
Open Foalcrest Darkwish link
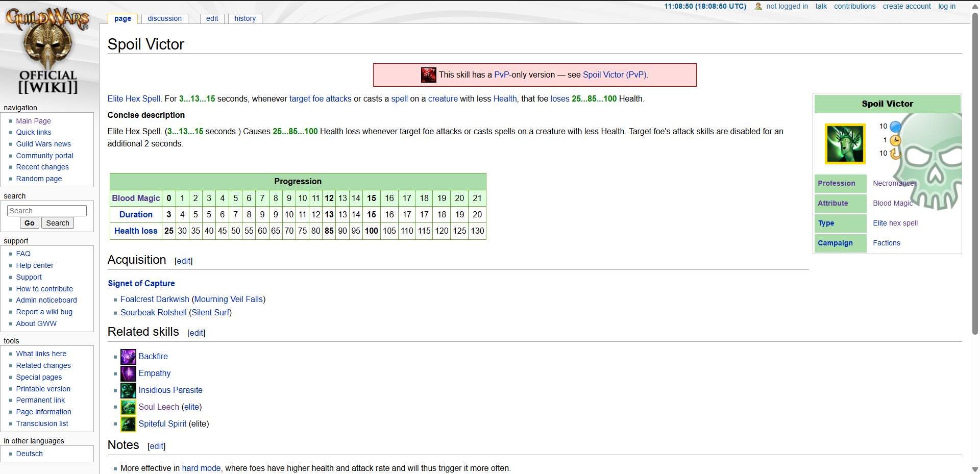155,300
